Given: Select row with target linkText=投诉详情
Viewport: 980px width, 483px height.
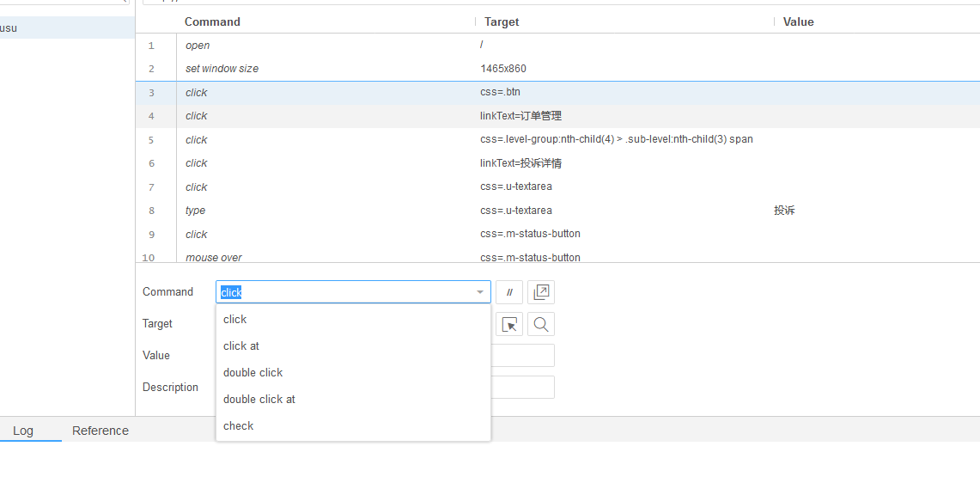Looking at the screenshot, I should click(557, 163).
